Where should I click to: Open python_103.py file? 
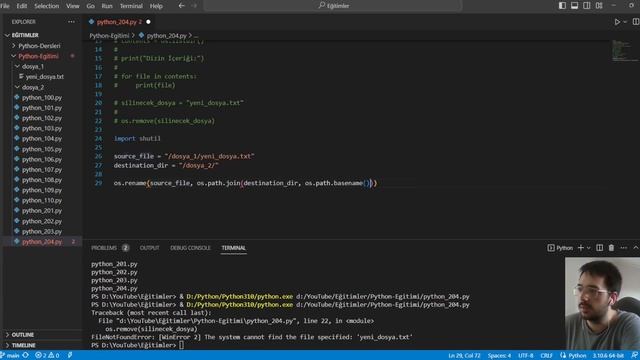pyautogui.click(x=42, y=128)
